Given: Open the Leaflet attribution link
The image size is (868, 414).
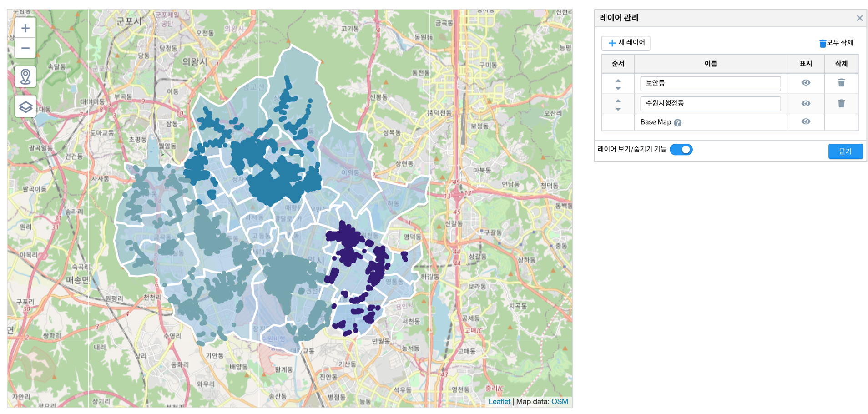Looking at the screenshot, I should (499, 401).
